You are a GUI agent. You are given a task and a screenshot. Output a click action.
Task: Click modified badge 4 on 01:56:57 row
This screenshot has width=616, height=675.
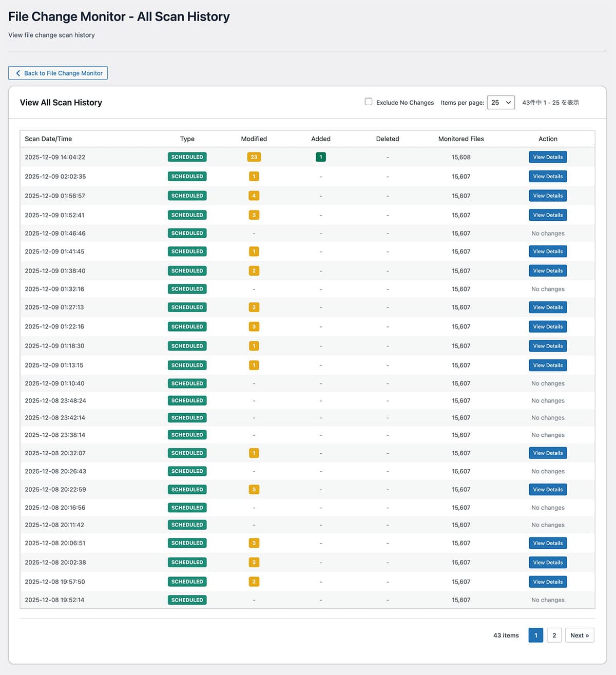[x=254, y=196]
